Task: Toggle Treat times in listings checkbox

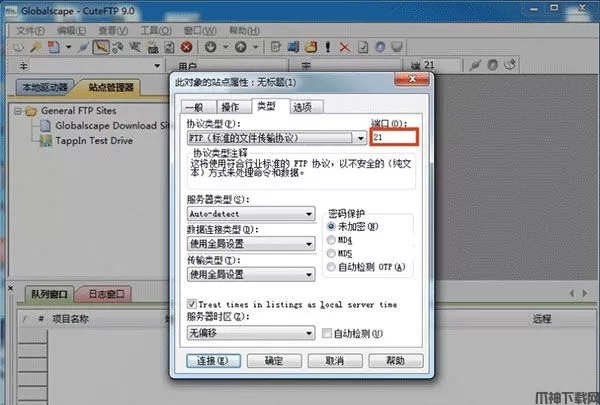Action: (x=192, y=304)
